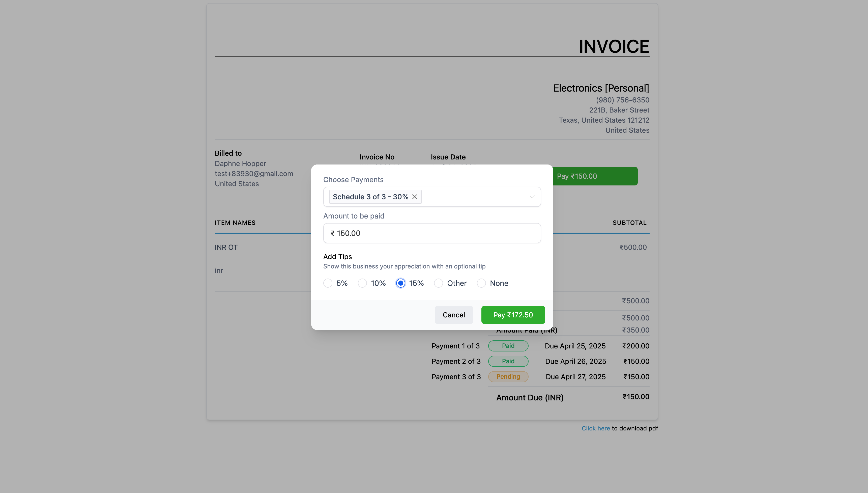Select the 10% tip option

362,283
